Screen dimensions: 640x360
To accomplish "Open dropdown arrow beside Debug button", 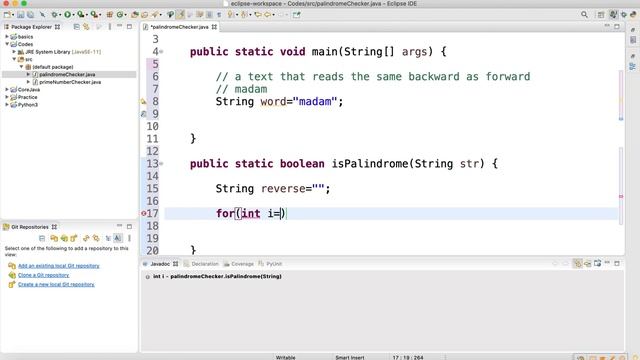I will pos(60,15).
